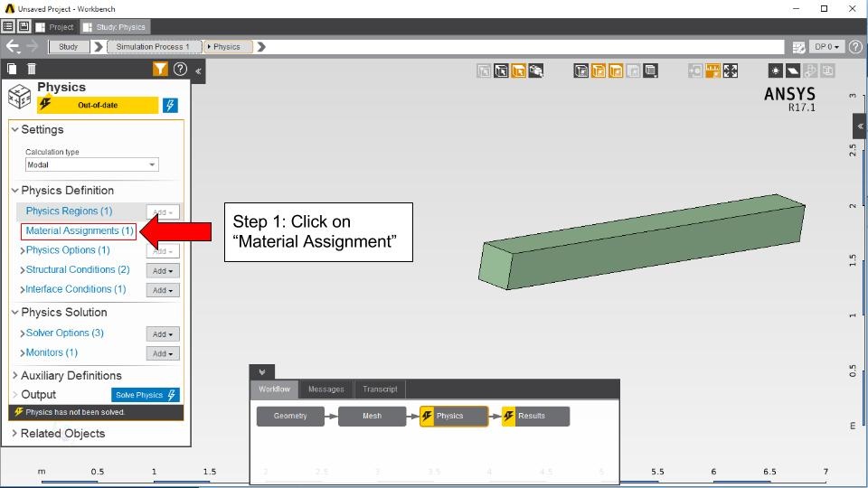
Task: Click Simulation Process 1 breadcrumb
Action: point(153,47)
